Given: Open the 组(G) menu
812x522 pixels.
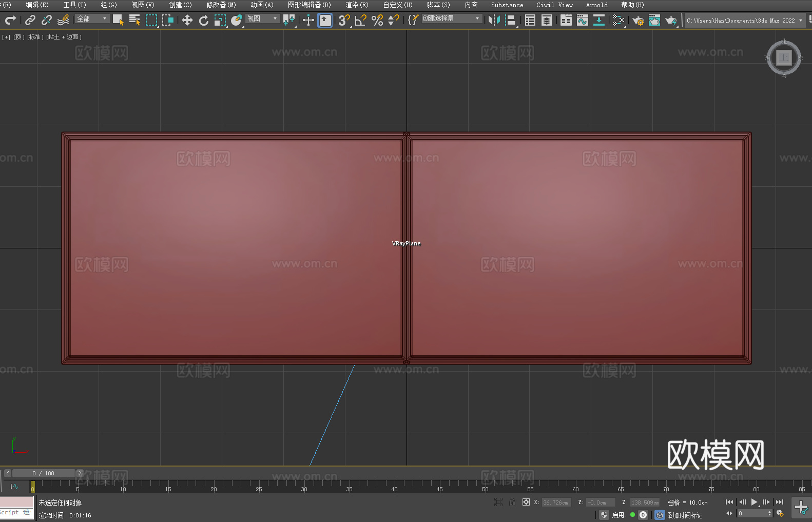Looking at the screenshot, I should [x=109, y=5].
